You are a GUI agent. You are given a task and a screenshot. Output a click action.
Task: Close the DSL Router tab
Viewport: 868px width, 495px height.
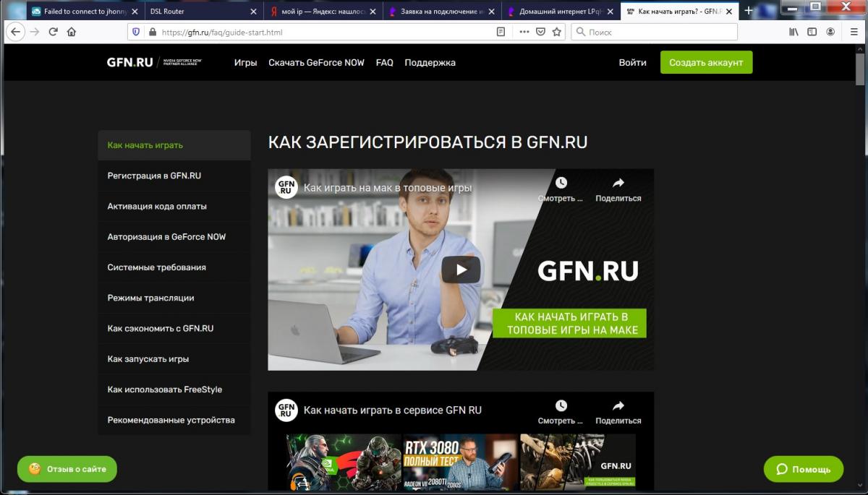[x=253, y=12]
